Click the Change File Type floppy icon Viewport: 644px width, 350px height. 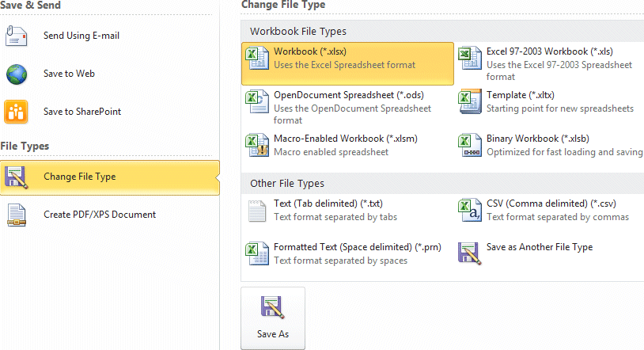[17, 177]
